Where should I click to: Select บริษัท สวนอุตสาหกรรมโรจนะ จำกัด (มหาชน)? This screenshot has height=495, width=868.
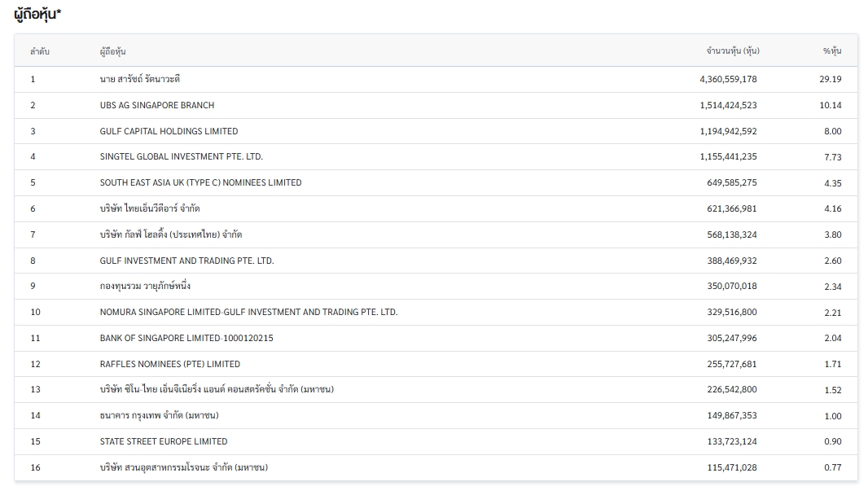(x=184, y=468)
